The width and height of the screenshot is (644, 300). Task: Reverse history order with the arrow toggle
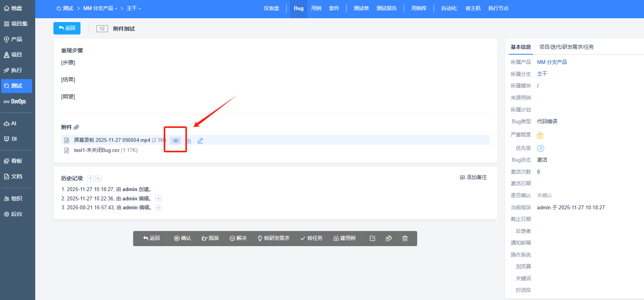pos(91,179)
